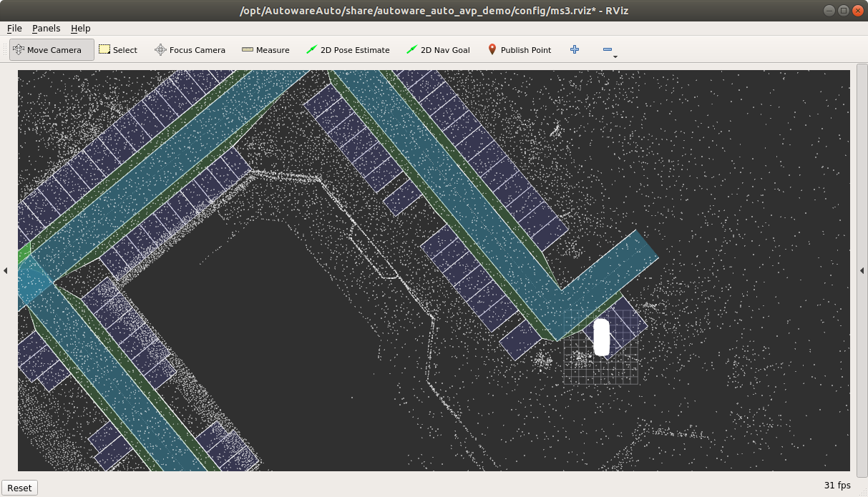Activate the Publish Point tool
This screenshot has width=868, height=497.
[520, 50]
